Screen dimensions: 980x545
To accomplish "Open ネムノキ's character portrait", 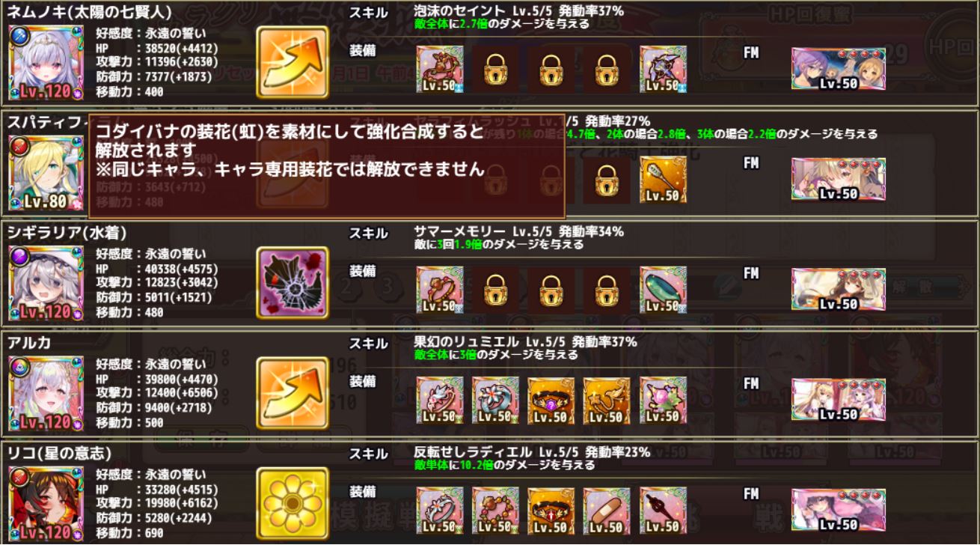I will 46,64.
